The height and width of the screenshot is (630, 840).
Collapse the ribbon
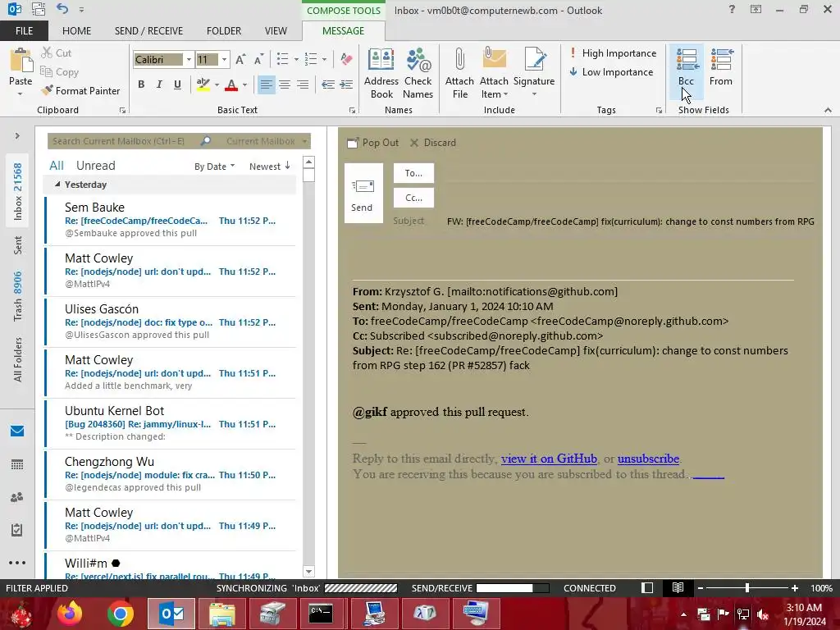coord(828,110)
